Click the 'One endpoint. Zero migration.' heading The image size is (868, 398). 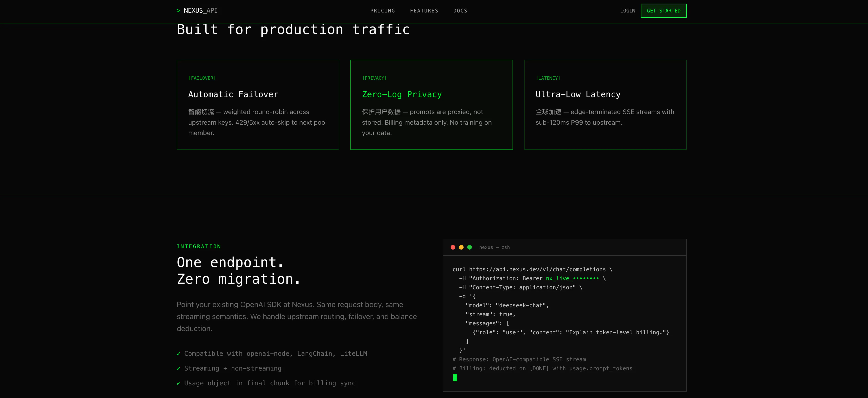pos(239,270)
